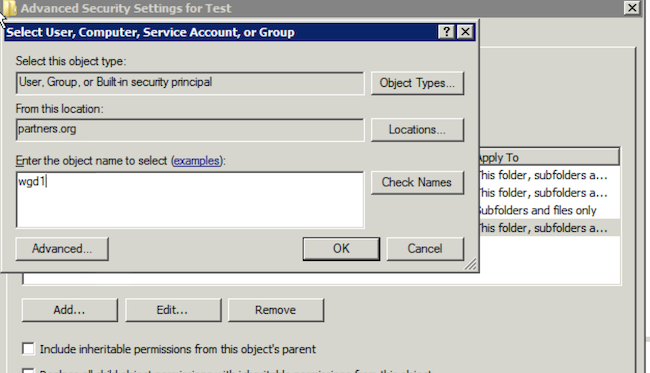Click Check Names button
650x373 pixels.
click(x=417, y=182)
